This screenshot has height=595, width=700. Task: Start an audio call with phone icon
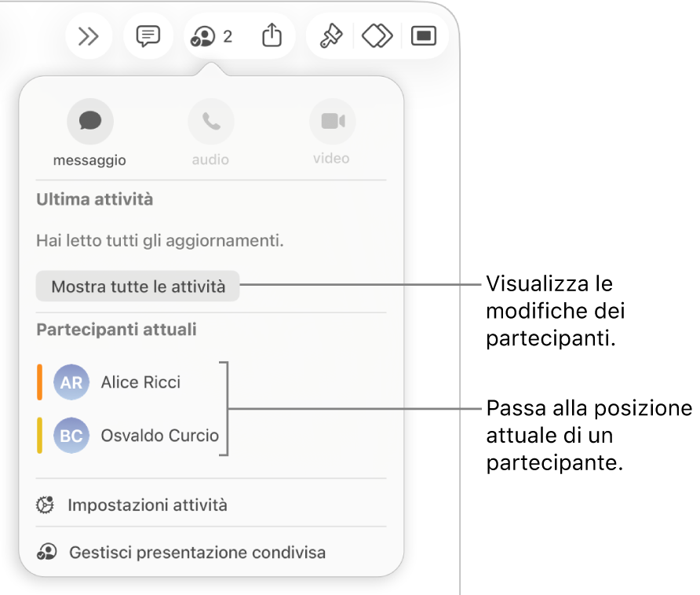[x=211, y=121]
